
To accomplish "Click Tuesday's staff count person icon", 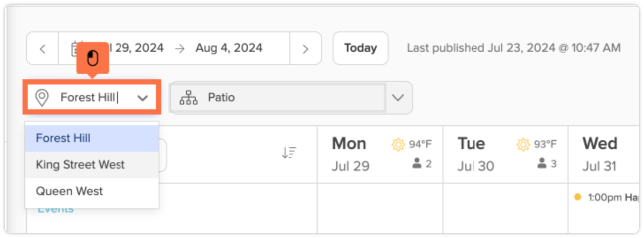I will [542, 164].
